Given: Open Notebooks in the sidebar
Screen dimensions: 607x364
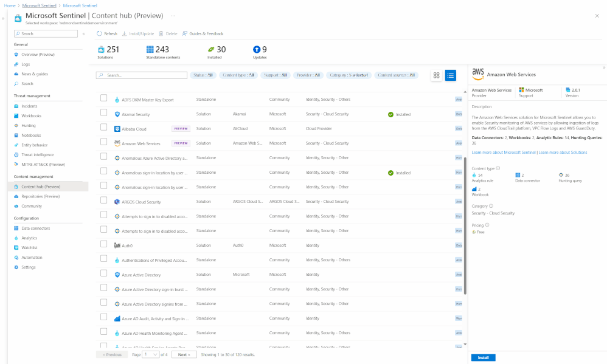Looking at the screenshot, I should point(31,135).
